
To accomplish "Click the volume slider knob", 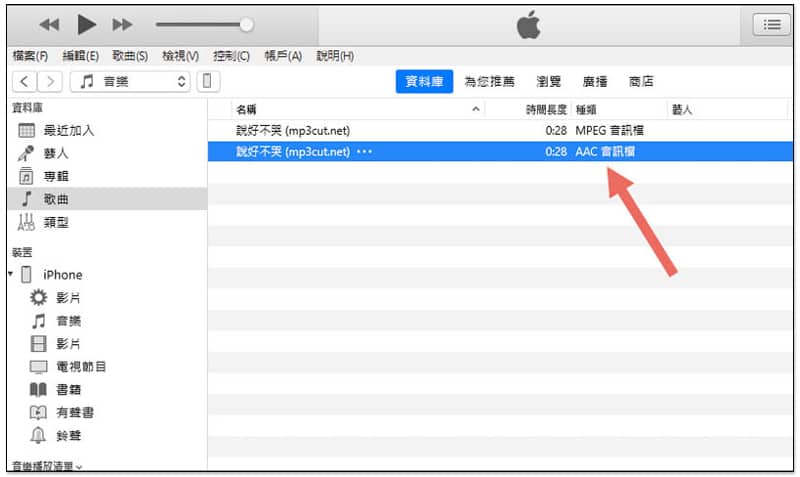I will coord(246,24).
